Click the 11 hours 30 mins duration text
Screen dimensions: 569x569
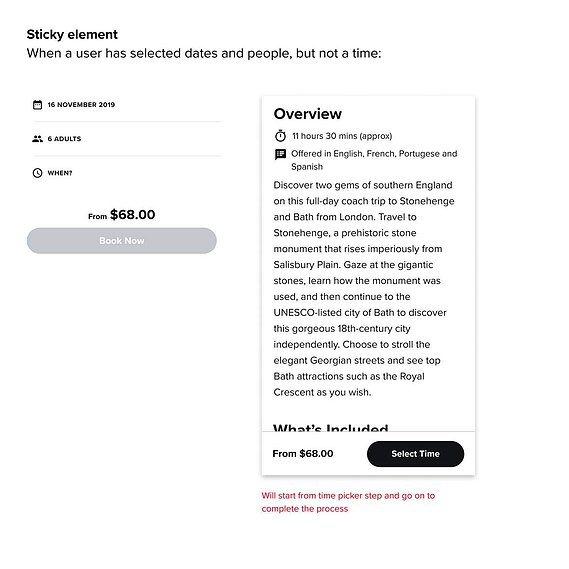point(342,136)
